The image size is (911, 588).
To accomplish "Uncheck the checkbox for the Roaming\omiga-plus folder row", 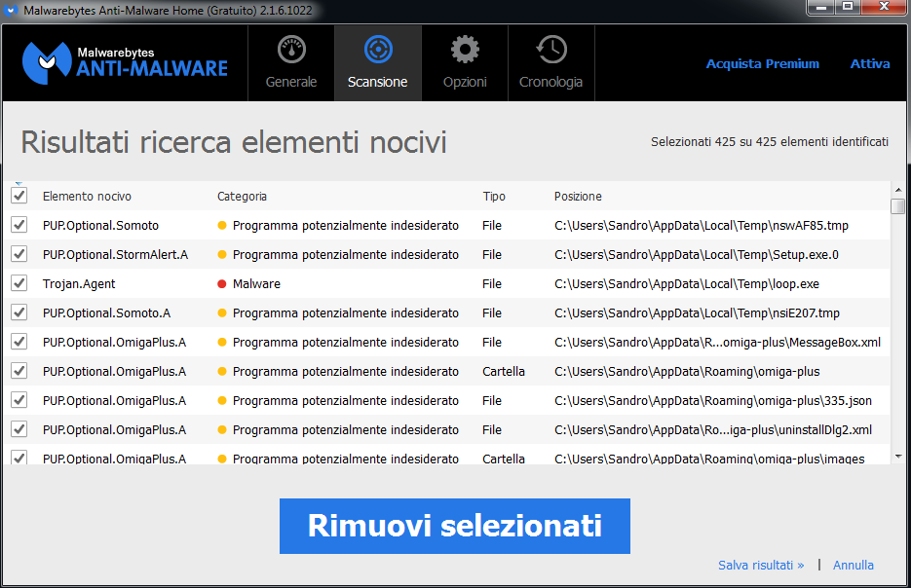I will pos(19,370).
